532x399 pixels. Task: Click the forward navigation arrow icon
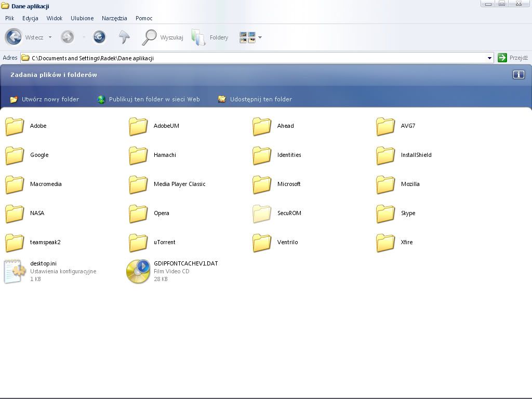pos(68,37)
